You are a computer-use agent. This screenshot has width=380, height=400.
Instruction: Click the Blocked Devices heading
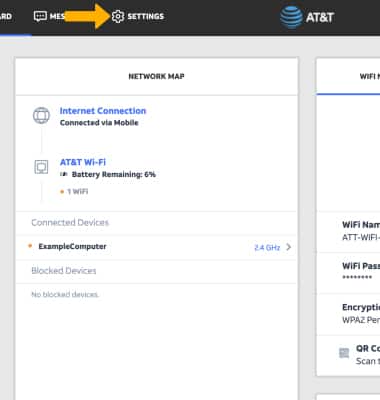pyautogui.click(x=64, y=270)
